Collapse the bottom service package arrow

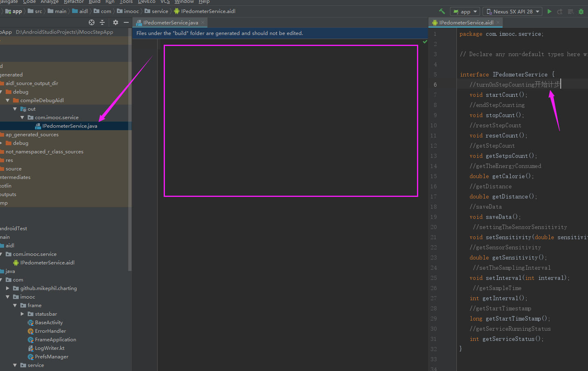pyautogui.click(x=15, y=365)
